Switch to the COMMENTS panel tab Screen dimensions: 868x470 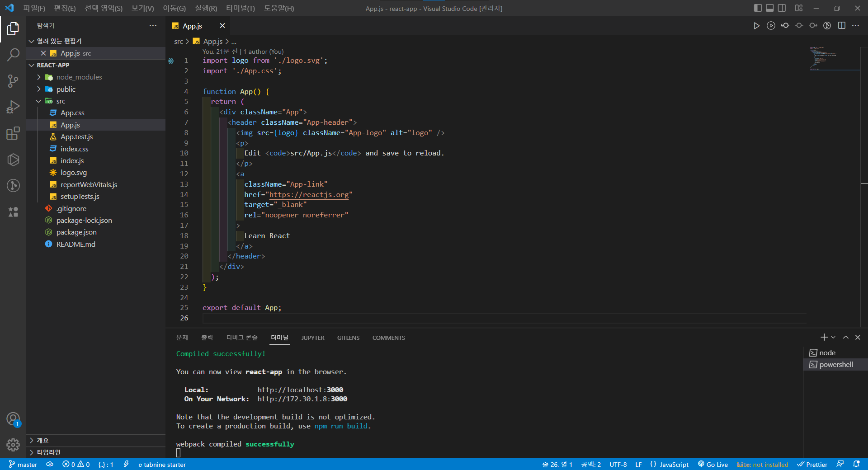[x=389, y=338]
